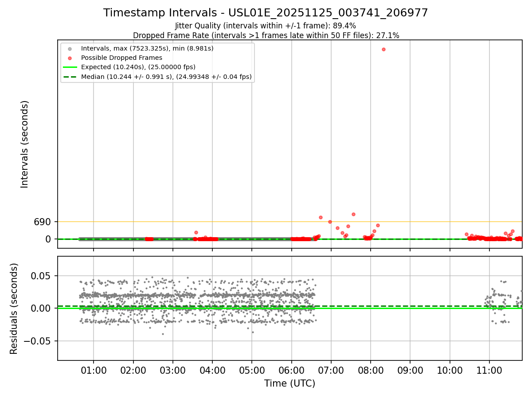The image size is (532, 399).
Task: Click the '02:00' time axis label
Action: [133, 371]
